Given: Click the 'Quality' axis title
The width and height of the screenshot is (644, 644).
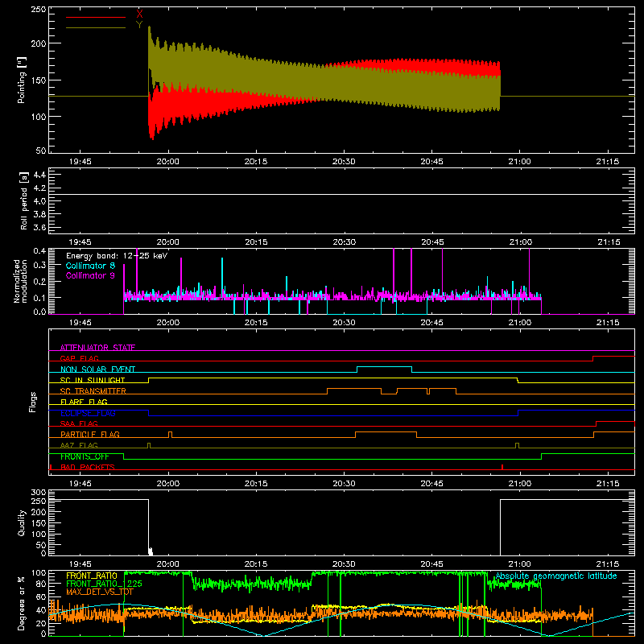Looking at the screenshot, I should 22,522.
